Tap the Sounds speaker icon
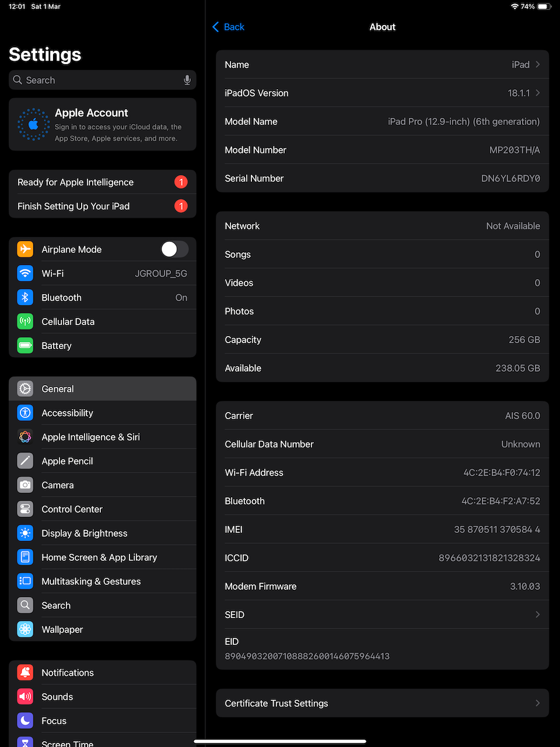 click(x=25, y=696)
